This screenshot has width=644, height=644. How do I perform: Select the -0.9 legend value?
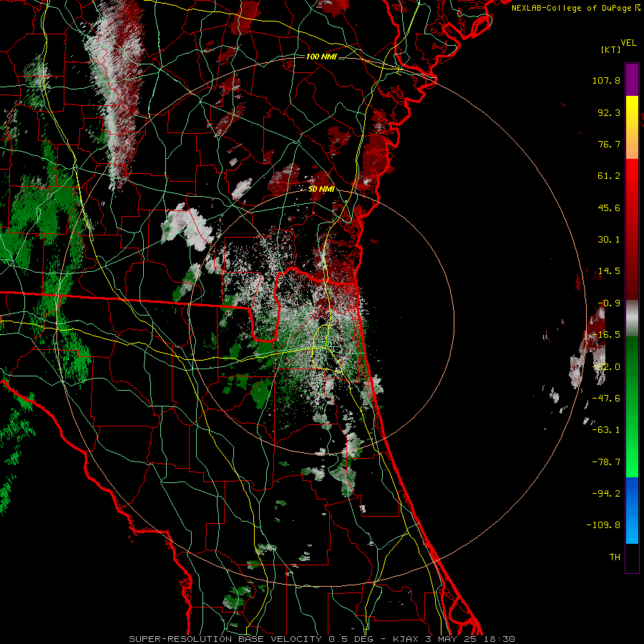click(x=609, y=303)
